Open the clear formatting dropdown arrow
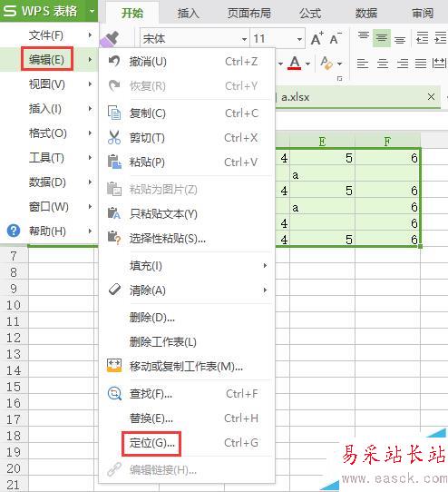Image resolution: width=448 pixels, height=492 pixels. click(340, 64)
